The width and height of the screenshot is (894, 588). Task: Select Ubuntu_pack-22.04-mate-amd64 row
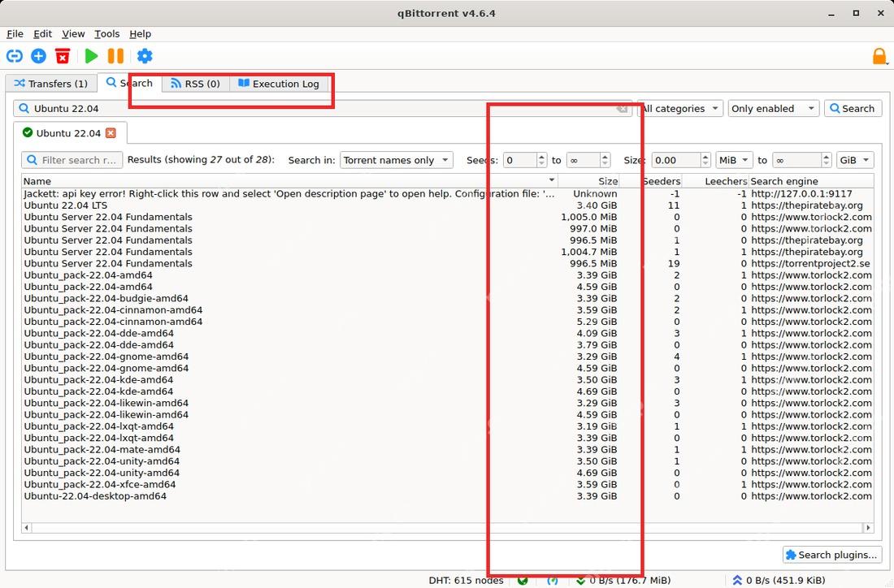[x=448, y=450]
